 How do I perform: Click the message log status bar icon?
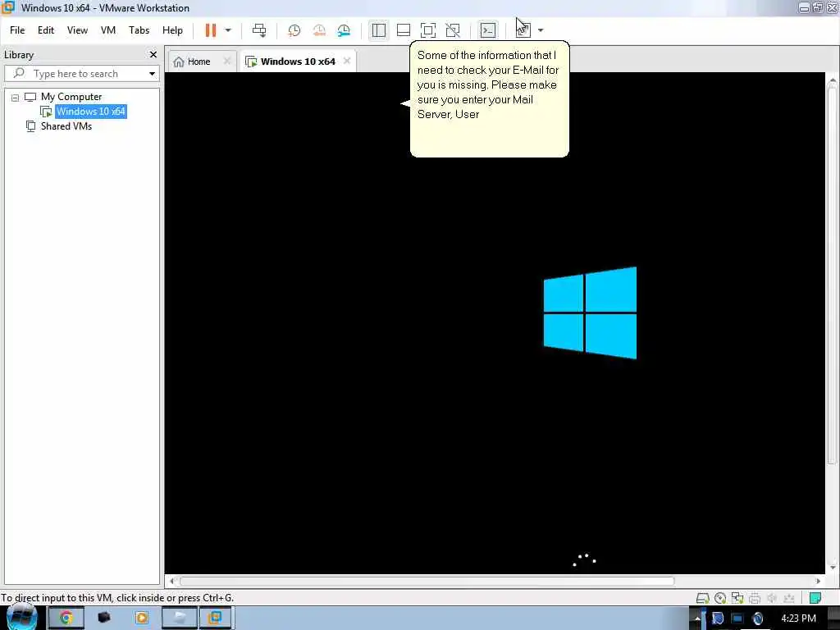(x=815, y=598)
